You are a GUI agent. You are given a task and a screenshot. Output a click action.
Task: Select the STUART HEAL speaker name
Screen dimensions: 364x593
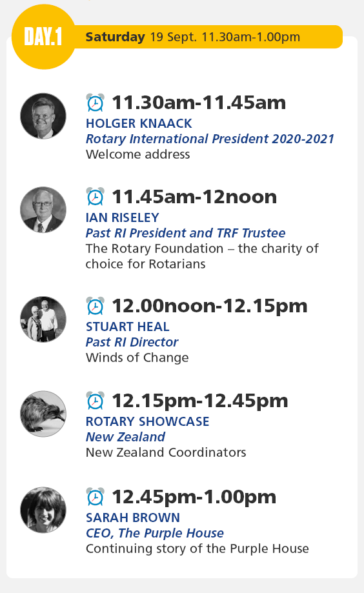coord(128,327)
